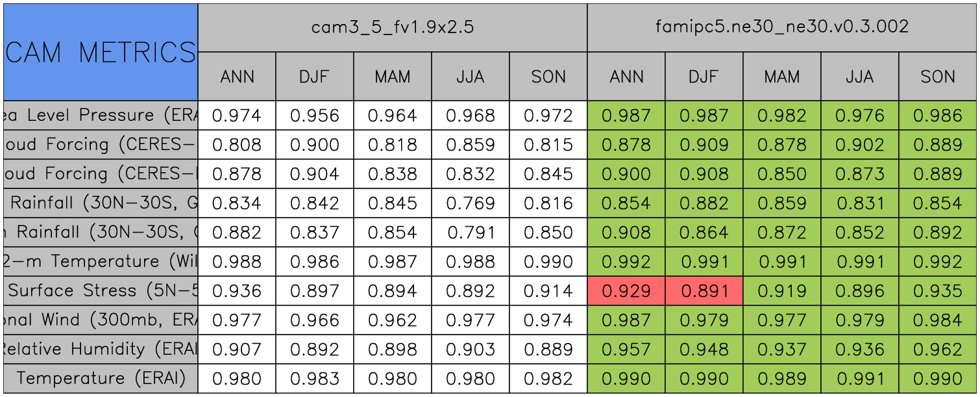This screenshot has height=397, width=980.
Task: Select the red cell showing 0.929
Action: [626, 291]
